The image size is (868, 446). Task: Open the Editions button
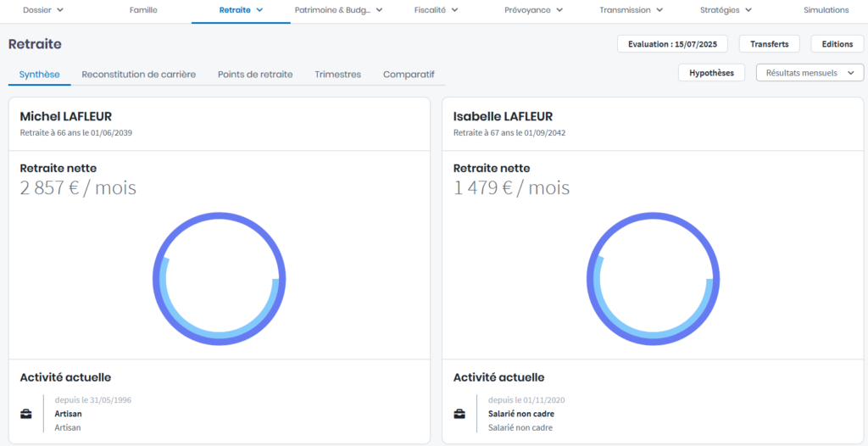coord(837,44)
